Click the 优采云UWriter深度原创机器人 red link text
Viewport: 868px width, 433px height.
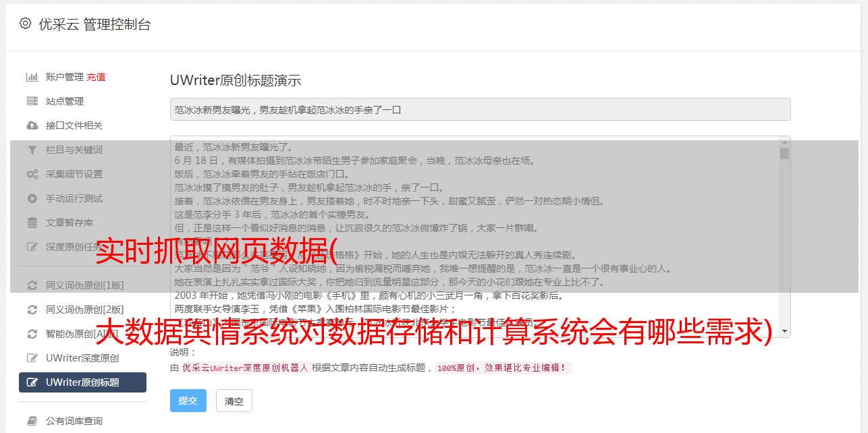245,368
